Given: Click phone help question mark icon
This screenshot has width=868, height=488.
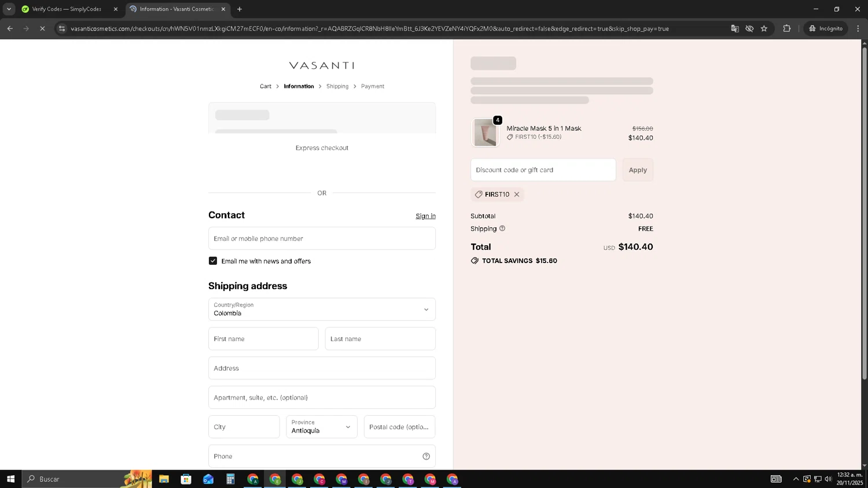Looking at the screenshot, I should pyautogui.click(x=426, y=456).
